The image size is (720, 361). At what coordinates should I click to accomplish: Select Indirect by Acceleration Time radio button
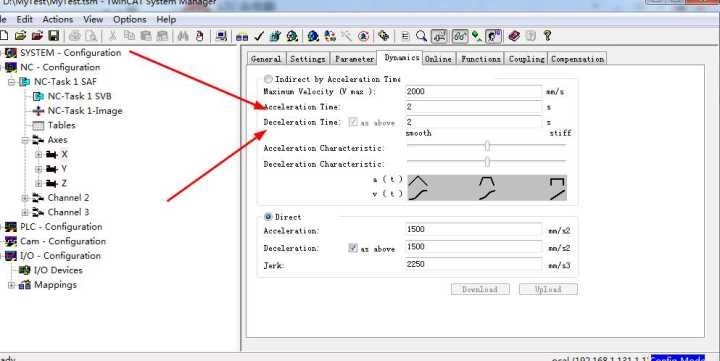[268, 79]
